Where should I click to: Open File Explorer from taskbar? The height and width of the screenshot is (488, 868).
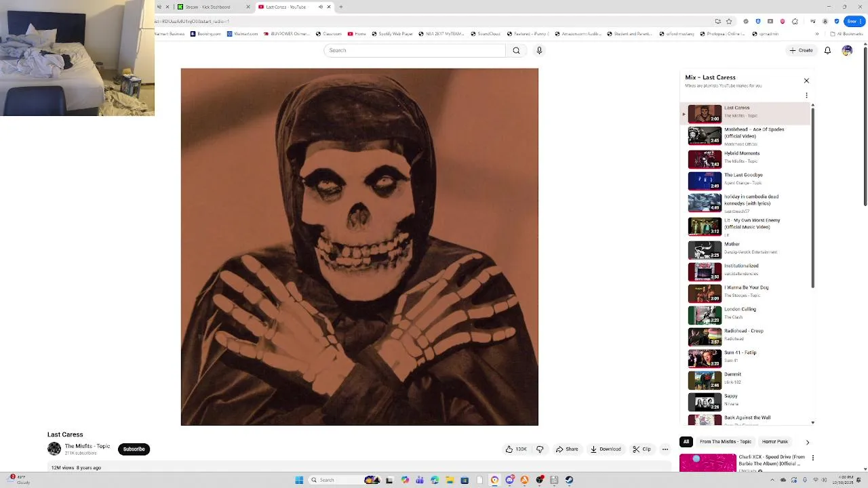pyautogui.click(x=450, y=480)
